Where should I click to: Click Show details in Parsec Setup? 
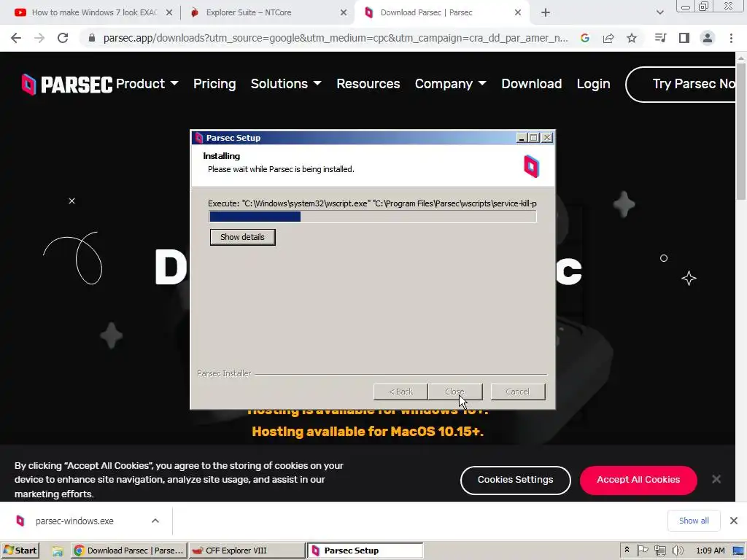click(x=242, y=237)
